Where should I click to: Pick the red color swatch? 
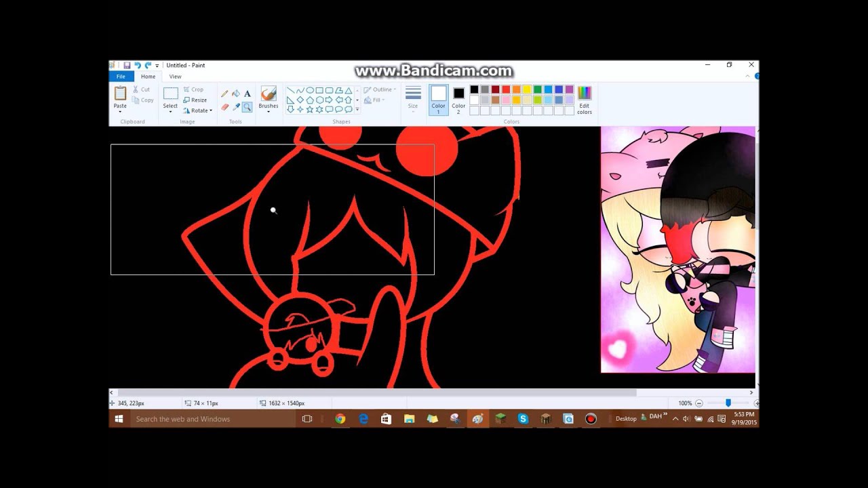point(506,89)
